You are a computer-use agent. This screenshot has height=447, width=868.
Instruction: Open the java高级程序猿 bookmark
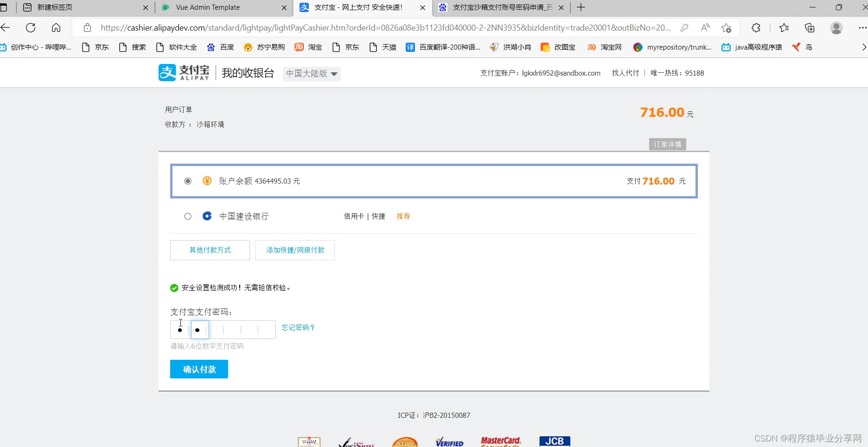pyautogui.click(x=752, y=47)
